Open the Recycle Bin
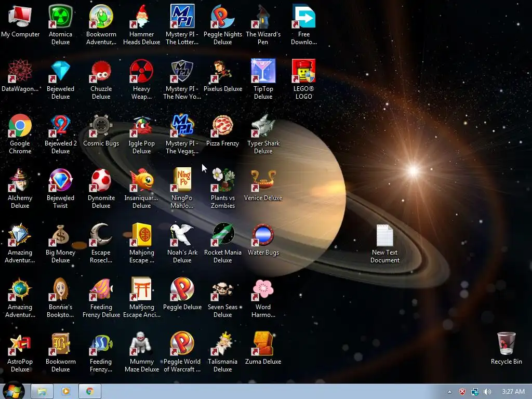This screenshot has width=532, height=399. tap(506, 344)
